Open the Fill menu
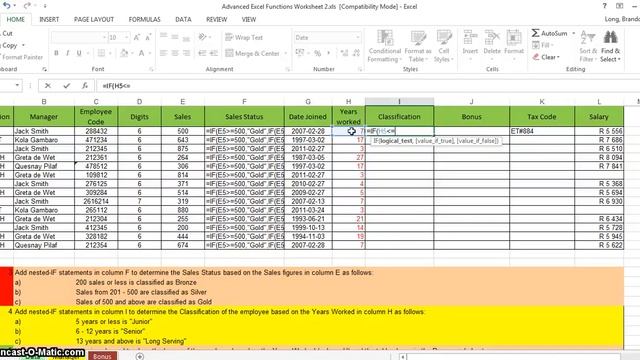This screenshot has height=360, width=640. click(x=542, y=45)
